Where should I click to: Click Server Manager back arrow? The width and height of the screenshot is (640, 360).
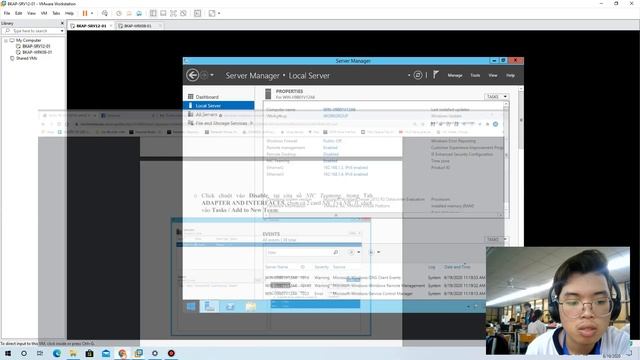[x=193, y=75]
